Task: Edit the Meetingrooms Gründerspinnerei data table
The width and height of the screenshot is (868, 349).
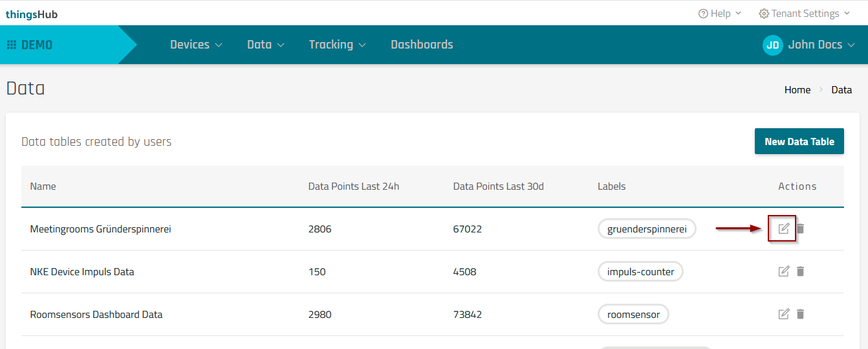Action: (x=783, y=229)
